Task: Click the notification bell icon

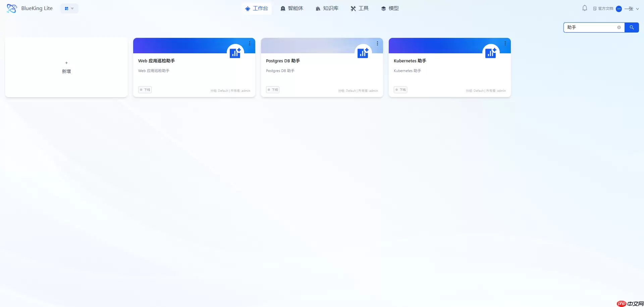Action: coord(585,8)
